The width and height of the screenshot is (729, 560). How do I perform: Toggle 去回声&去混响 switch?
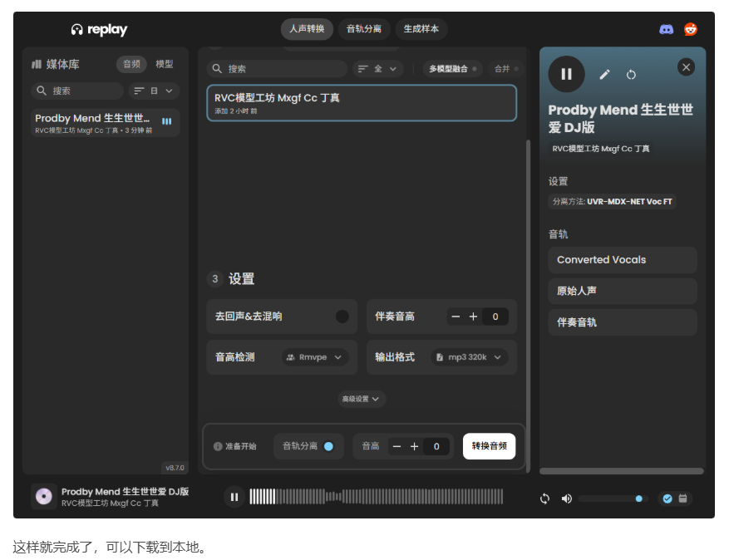tap(342, 317)
